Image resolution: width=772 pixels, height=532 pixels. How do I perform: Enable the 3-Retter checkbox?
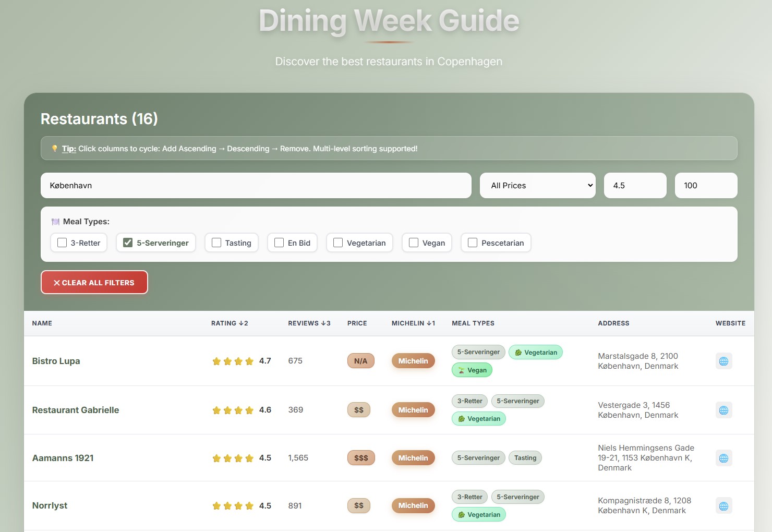(x=62, y=243)
